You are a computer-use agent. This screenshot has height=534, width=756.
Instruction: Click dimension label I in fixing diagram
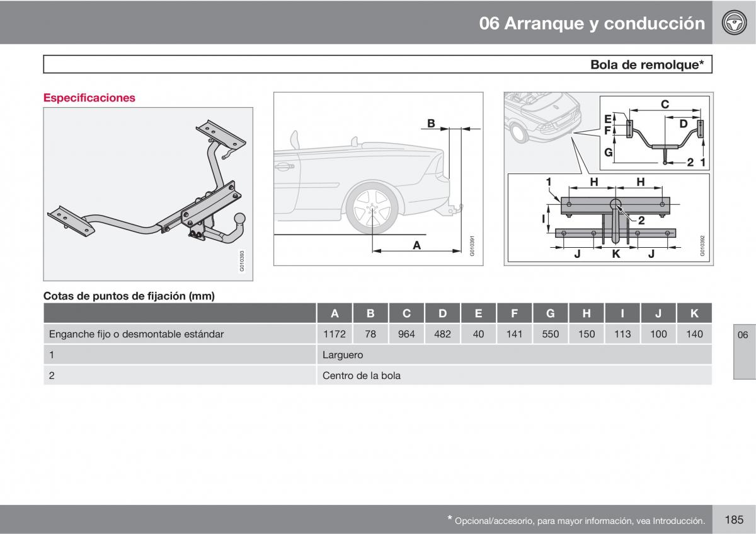(543, 220)
